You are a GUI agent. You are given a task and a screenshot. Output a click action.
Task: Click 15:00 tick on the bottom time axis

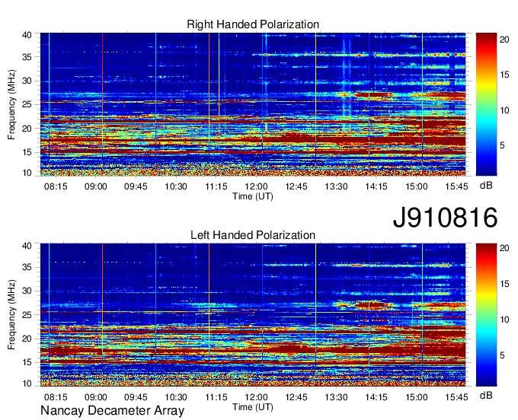pyautogui.click(x=416, y=397)
